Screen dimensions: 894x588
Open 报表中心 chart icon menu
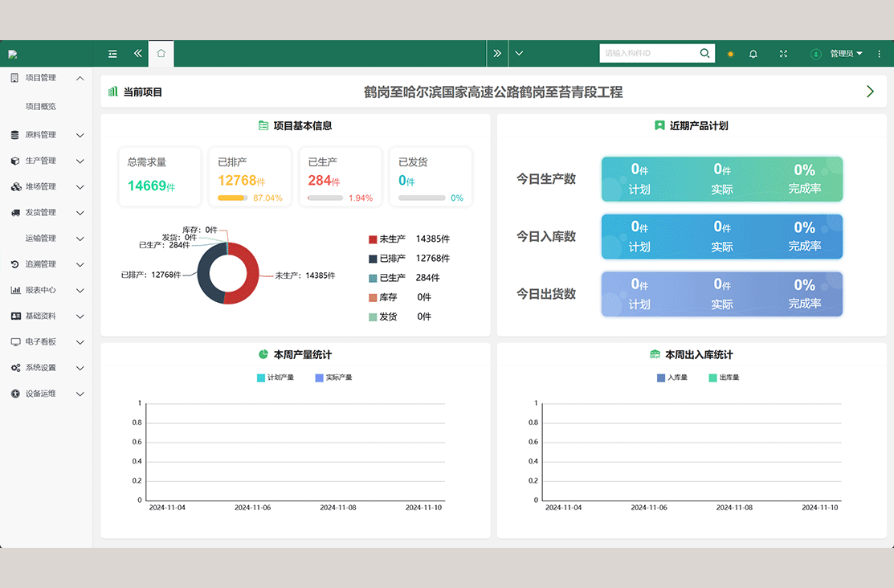15,290
